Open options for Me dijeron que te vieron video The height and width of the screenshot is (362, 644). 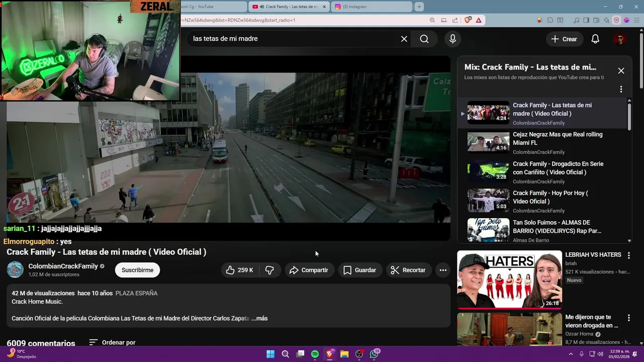[628, 318]
